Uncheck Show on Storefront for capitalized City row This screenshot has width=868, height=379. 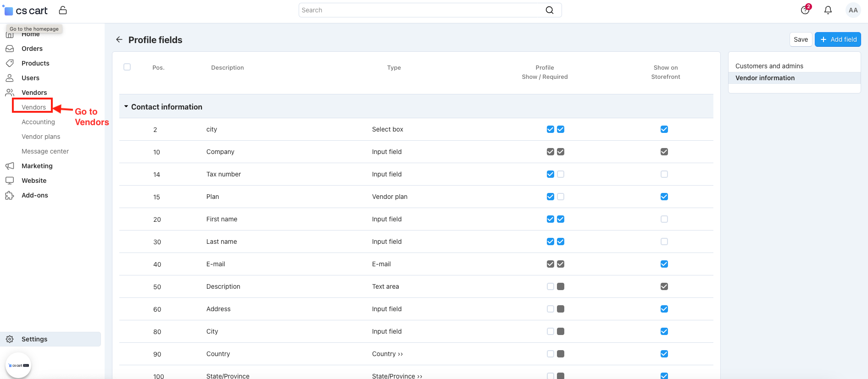tap(664, 331)
